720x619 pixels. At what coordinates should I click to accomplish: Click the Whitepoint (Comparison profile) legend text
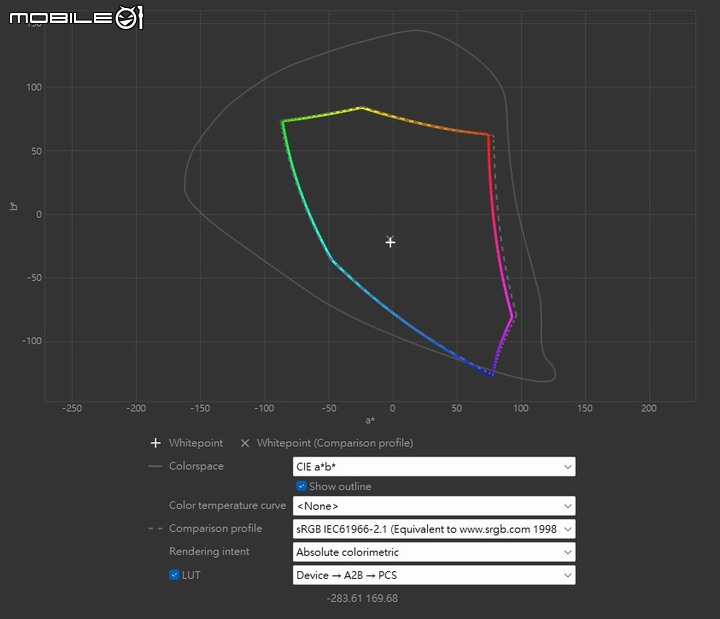pos(335,443)
